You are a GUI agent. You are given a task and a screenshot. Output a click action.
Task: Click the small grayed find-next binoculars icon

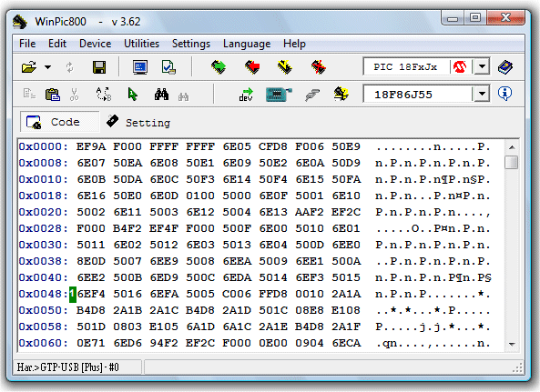point(183,97)
